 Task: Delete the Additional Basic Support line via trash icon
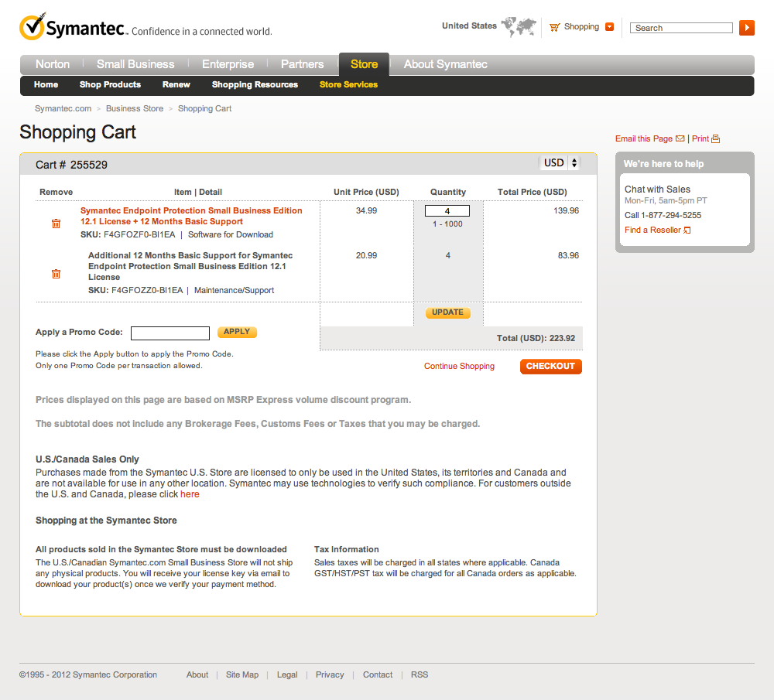(56, 273)
